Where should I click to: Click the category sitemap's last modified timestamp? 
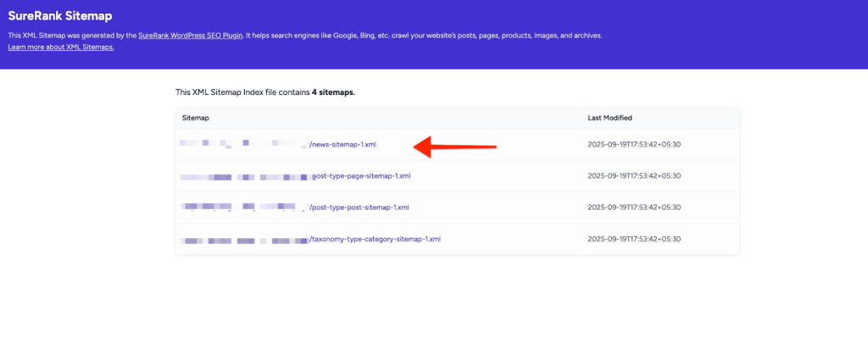[x=634, y=239]
